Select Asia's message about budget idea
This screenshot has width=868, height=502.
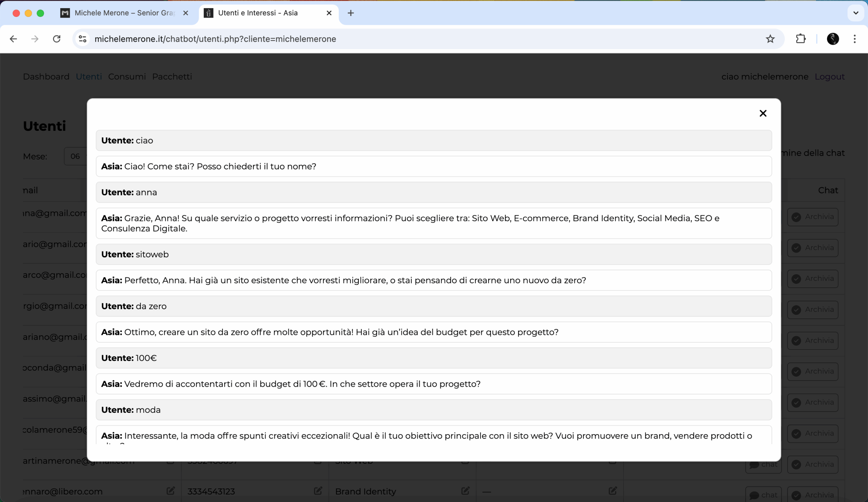point(434,332)
